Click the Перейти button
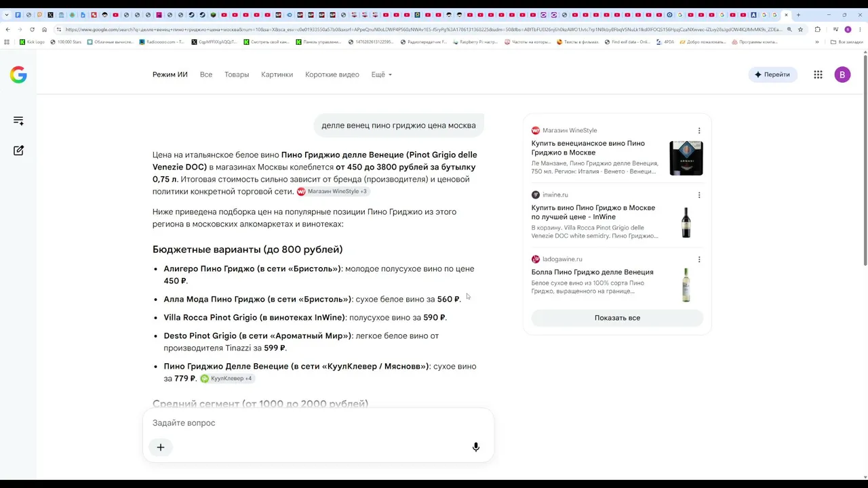The image size is (868, 488). [x=772, y=75]
